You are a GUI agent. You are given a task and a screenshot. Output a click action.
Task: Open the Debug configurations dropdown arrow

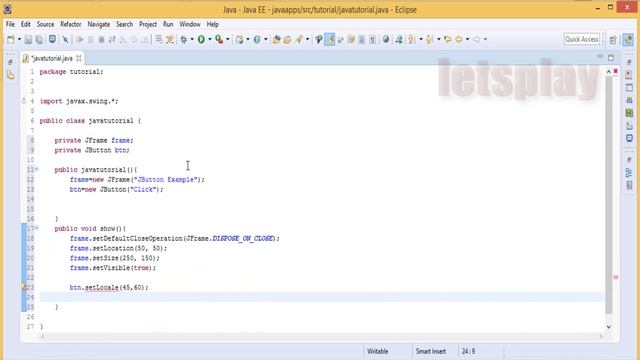click(x=192, y=39)
